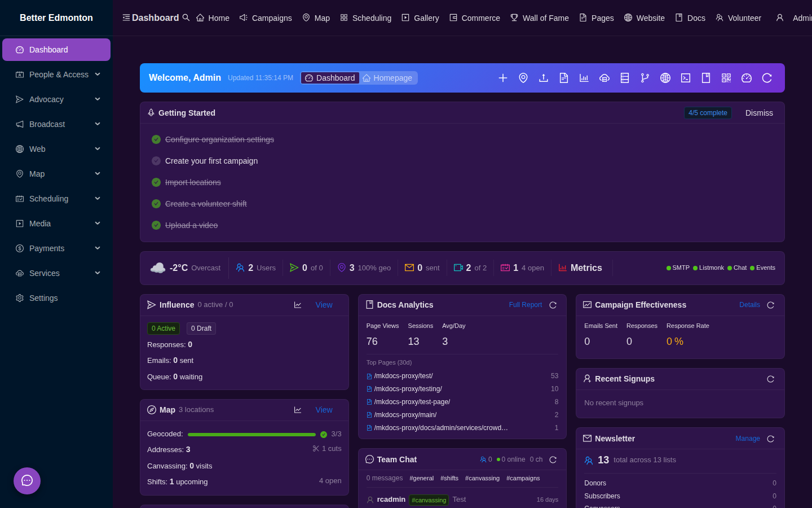
Task: Refresh the Docs Analytics widget
Action: [553, 305]
